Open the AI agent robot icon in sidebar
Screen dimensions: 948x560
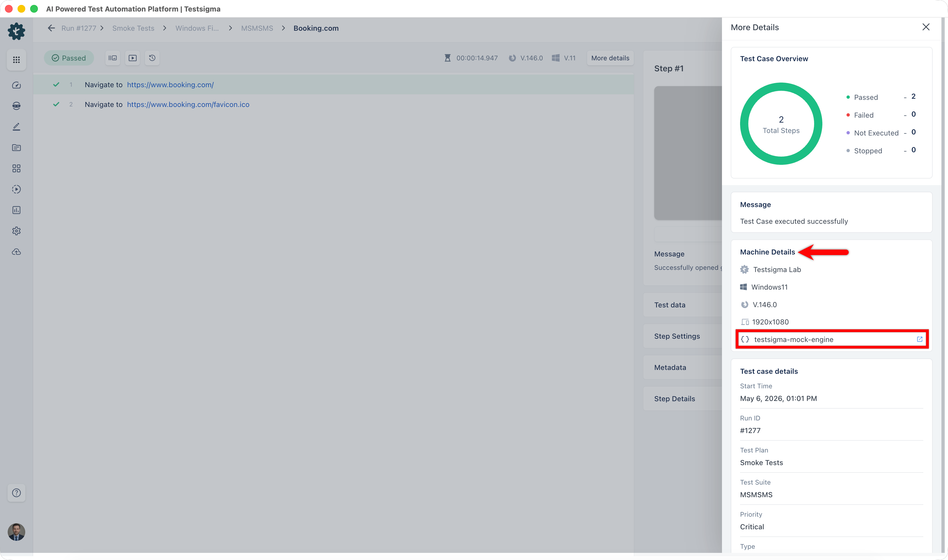[16, 106]
